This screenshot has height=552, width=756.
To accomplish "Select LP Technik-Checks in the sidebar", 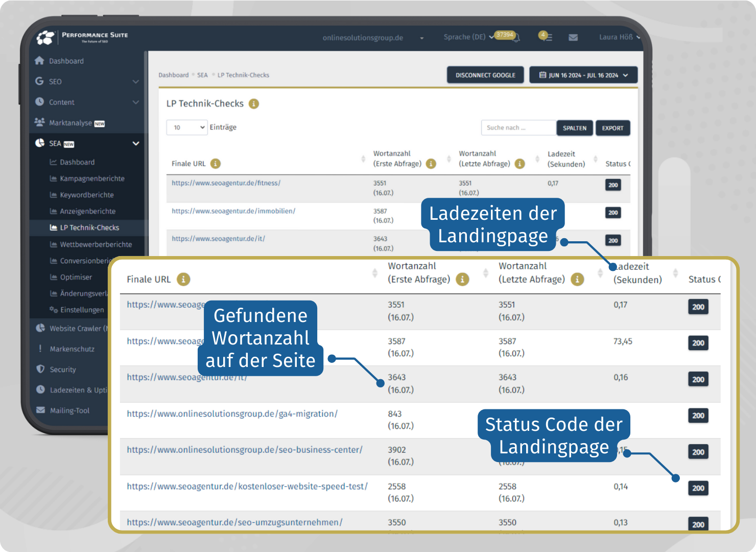I will 89,227.
